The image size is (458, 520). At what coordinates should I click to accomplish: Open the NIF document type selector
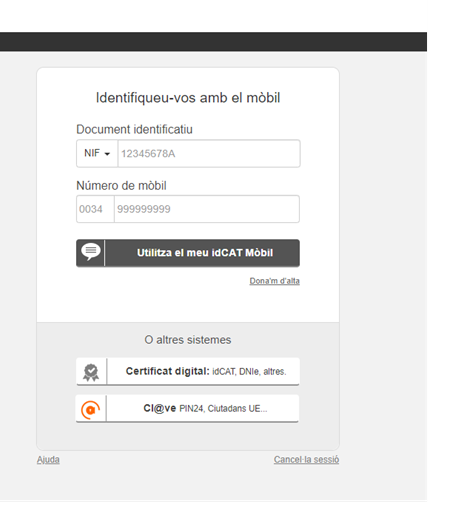coord(97,153)
